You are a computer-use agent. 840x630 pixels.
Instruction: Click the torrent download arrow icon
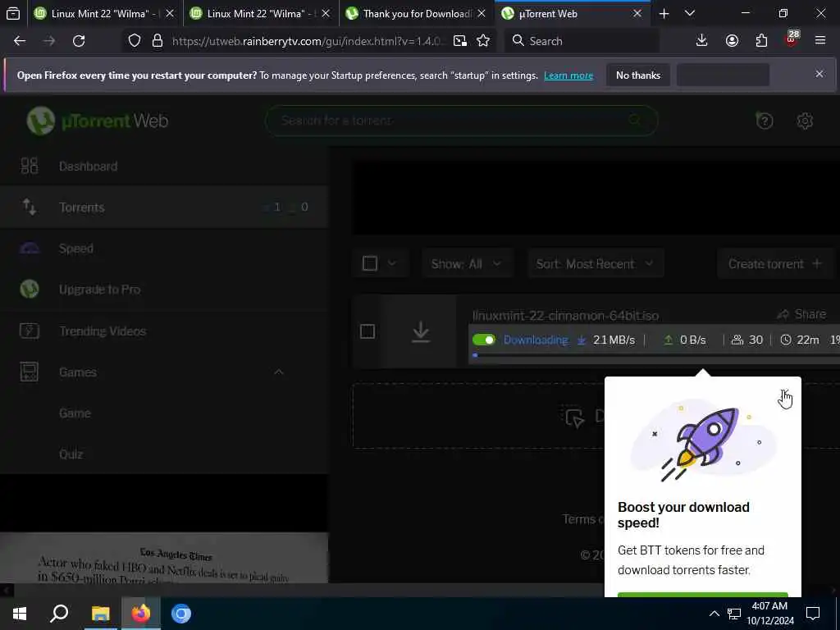(x=421, y=332)
